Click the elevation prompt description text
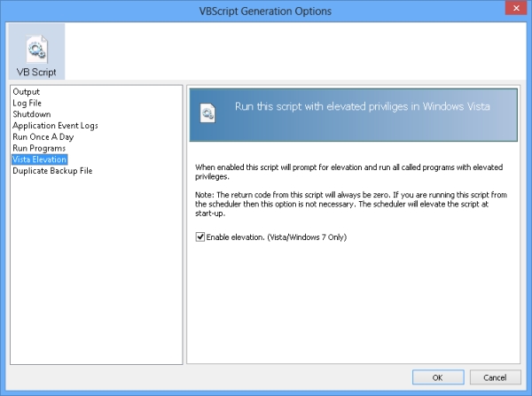Image resolution: width=532 pixels, height=396 pixels. click(x=348, y=172)
